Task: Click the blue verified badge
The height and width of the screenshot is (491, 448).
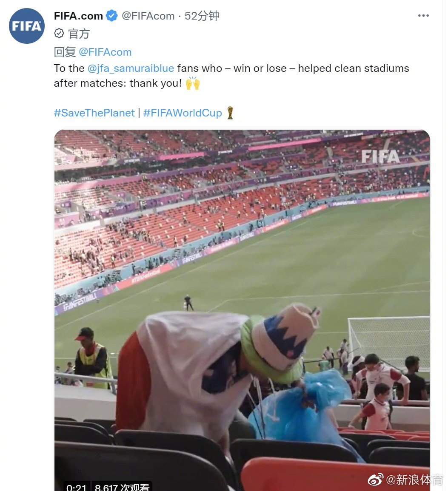Action: (x=112, y=16)
